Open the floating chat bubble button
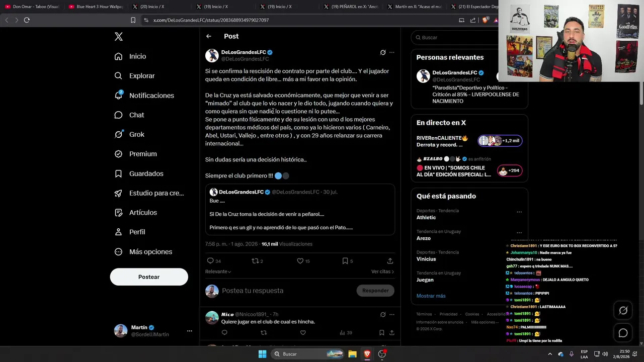The width and height of the screenshot is (644, 362). coord(623,333)
